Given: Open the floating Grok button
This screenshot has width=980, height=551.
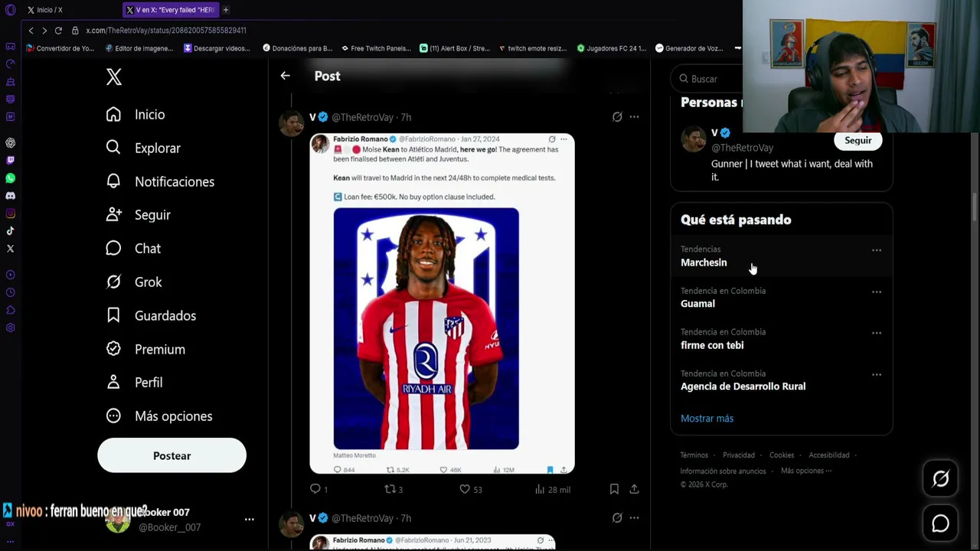Looking at the screenshot, I should click(940, 479).
